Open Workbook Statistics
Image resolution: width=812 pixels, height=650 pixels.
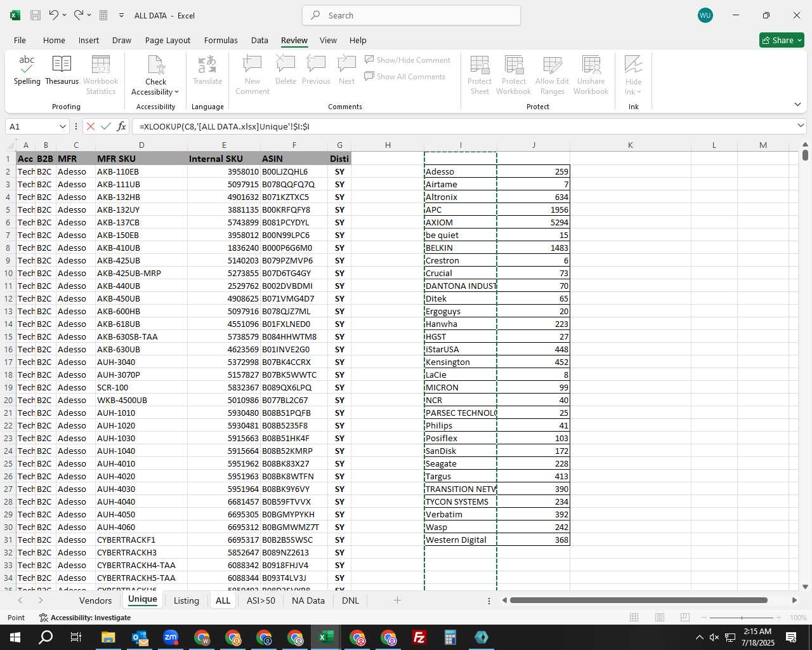[100, 75]
